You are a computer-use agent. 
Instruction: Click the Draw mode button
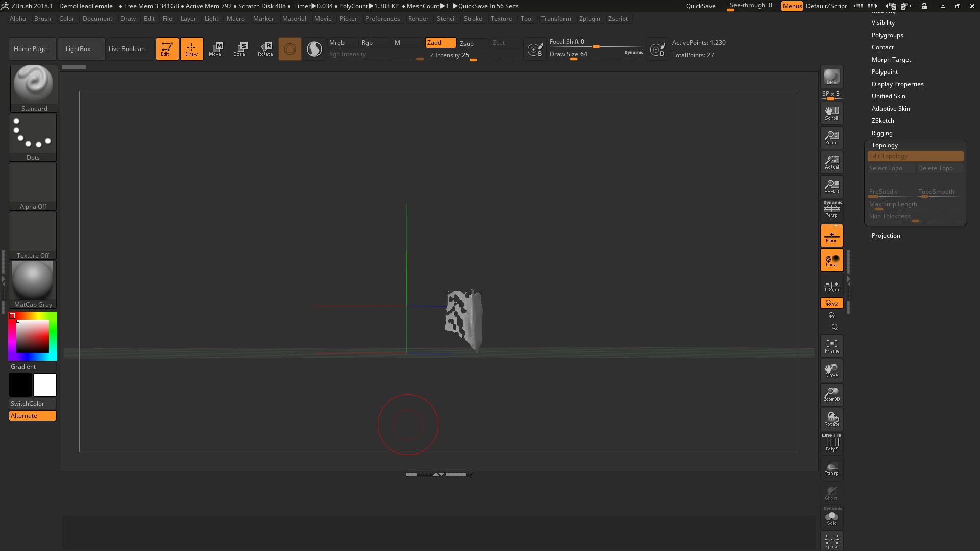click(191, 49)
